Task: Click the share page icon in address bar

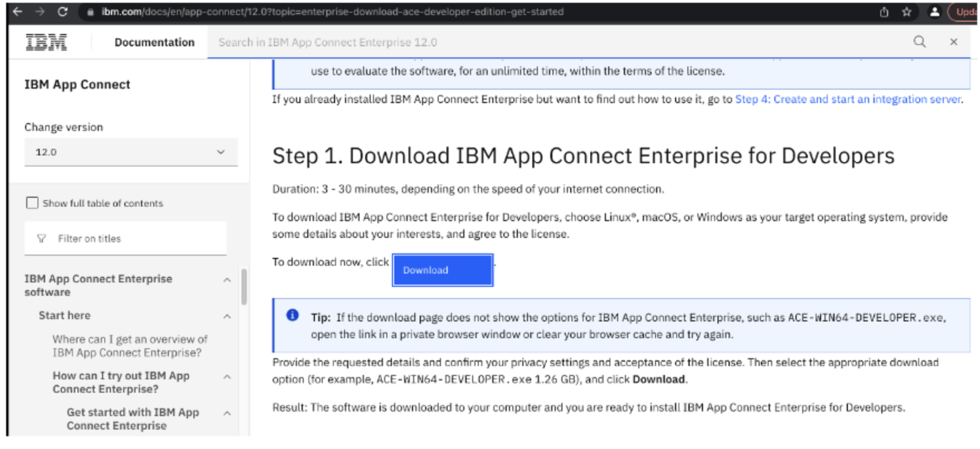Action: coord(884,12)
